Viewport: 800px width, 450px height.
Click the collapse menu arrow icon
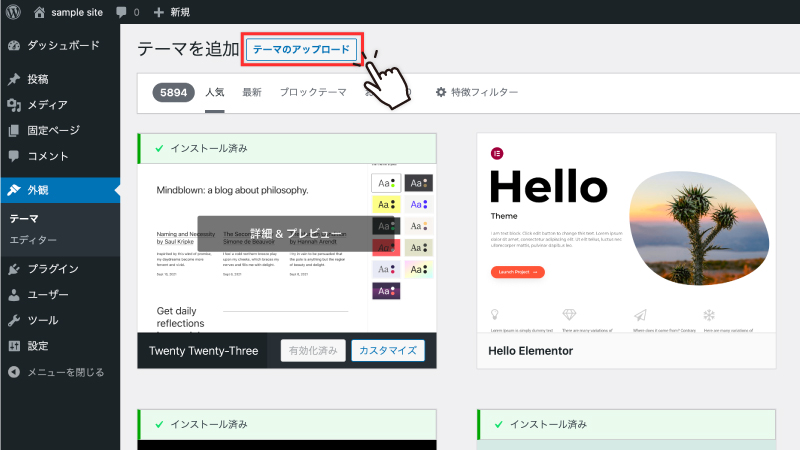point(14,372)
